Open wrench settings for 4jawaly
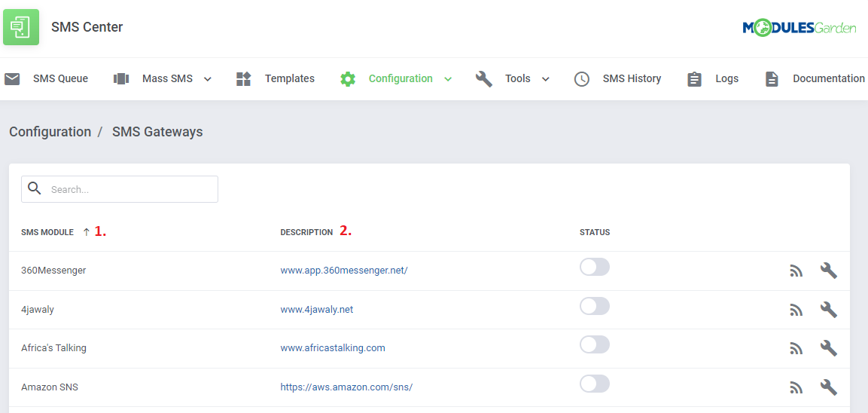The image size is (868, 413). (x=829, y=309)
